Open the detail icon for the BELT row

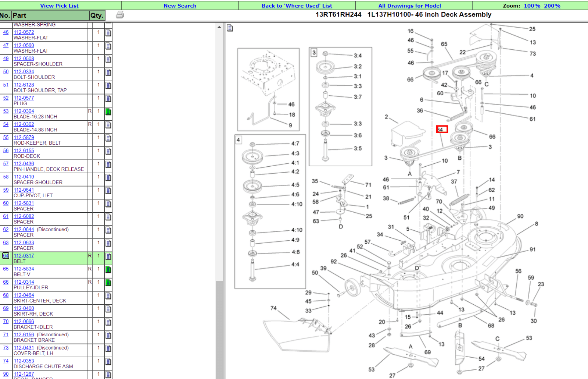tap(108, 256)
